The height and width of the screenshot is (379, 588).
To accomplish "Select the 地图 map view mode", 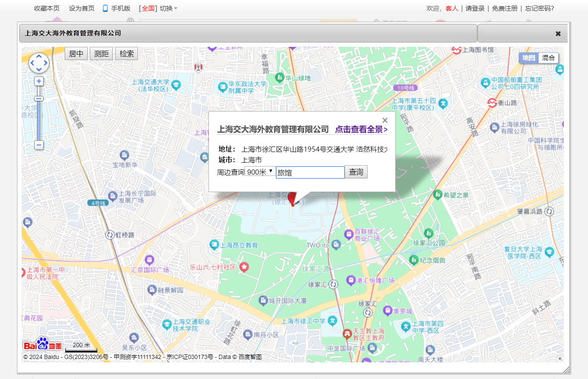I will [528, 58].
